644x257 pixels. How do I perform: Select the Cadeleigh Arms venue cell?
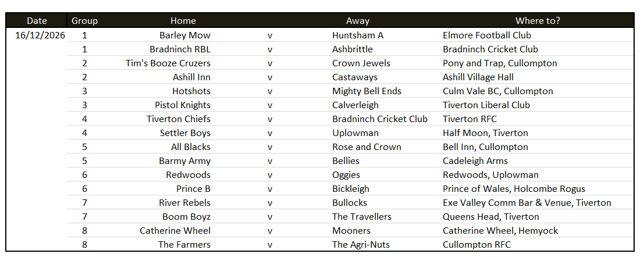coord(475,161)
